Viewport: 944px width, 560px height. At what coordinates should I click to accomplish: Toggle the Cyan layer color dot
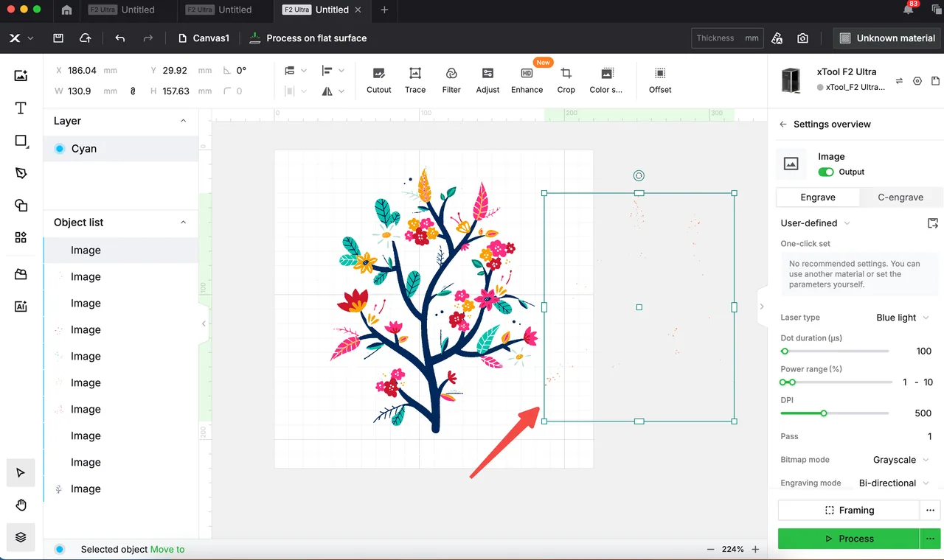(x=60, y=149)
